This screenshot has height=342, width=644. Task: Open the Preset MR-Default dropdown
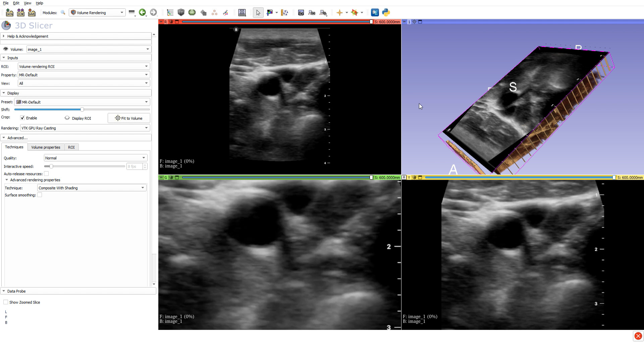(83, 102)
